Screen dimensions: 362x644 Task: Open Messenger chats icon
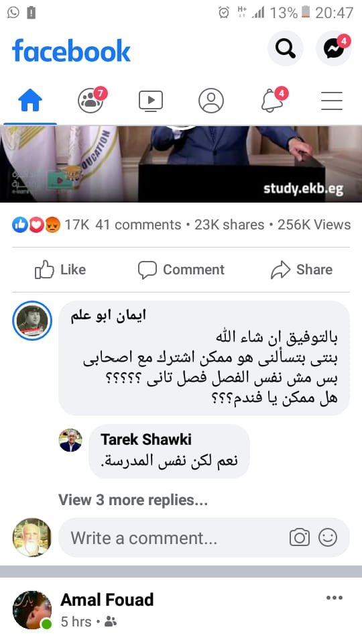(x=334, y=49)
